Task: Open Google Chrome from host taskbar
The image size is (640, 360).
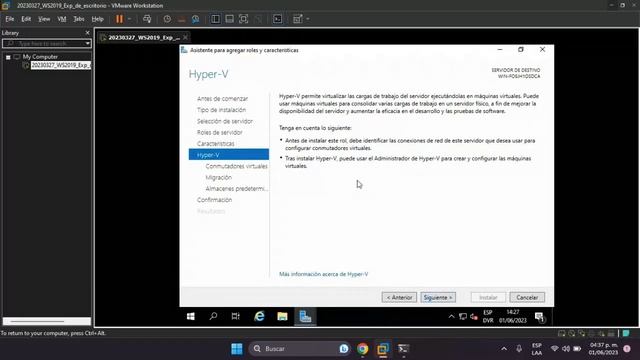Action: (362, 349)
